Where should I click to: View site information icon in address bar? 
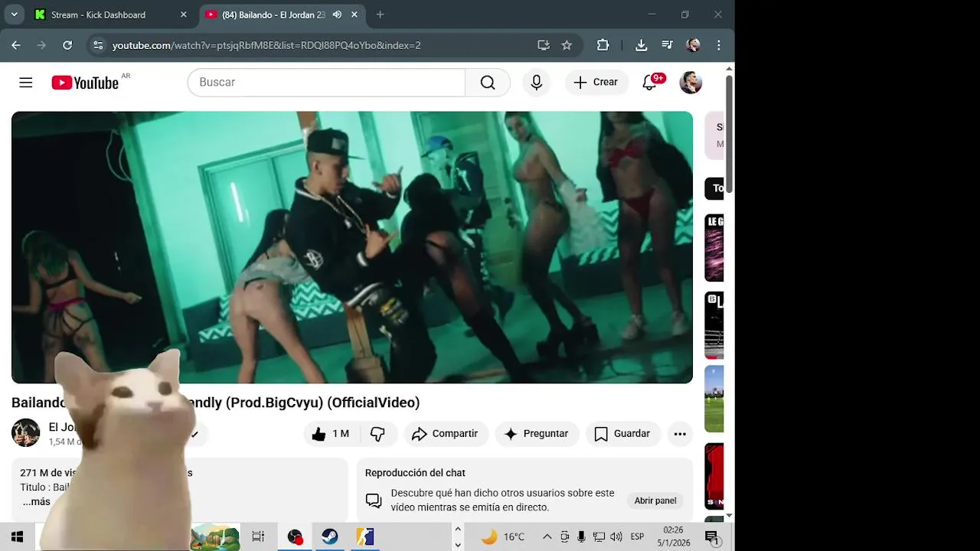(x=98, y=45)
